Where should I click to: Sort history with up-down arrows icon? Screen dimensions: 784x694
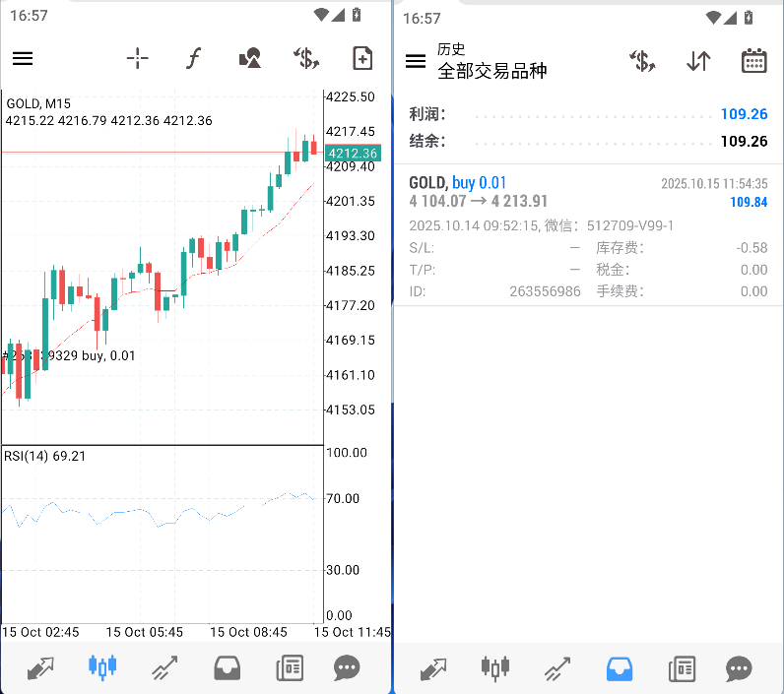pos(698,61)
